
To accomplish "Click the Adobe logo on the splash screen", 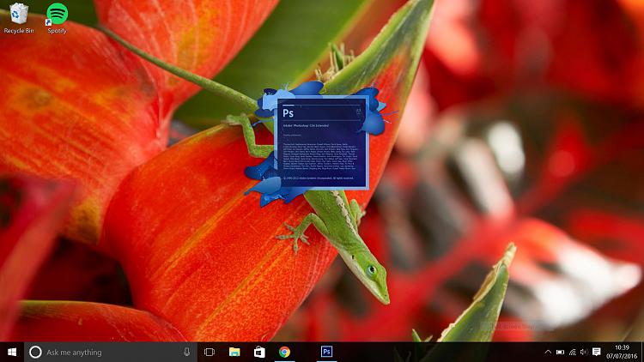I will (359, 112).
